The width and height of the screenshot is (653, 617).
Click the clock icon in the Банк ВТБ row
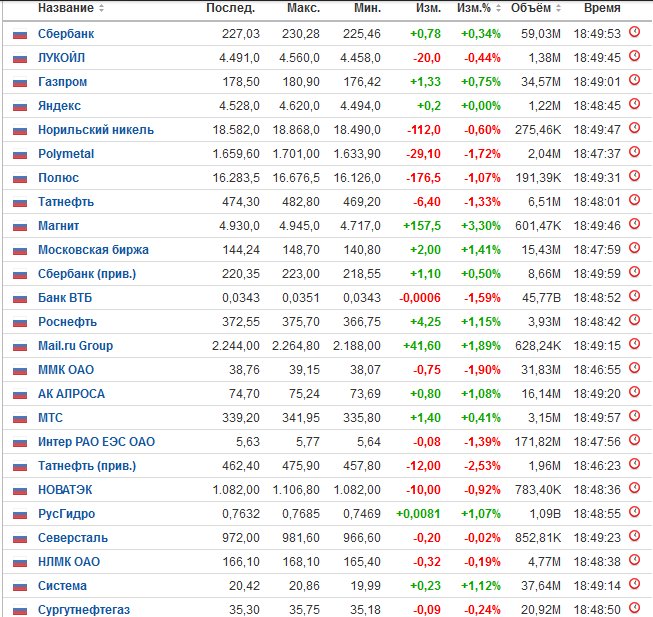(x=634, y=296)
